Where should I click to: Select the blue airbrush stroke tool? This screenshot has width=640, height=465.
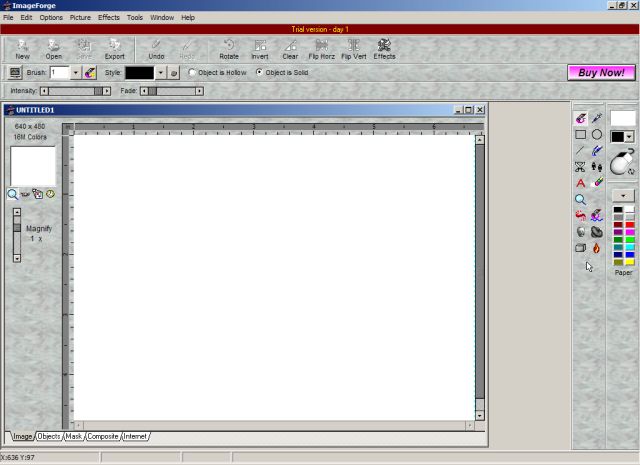(597, 151)
